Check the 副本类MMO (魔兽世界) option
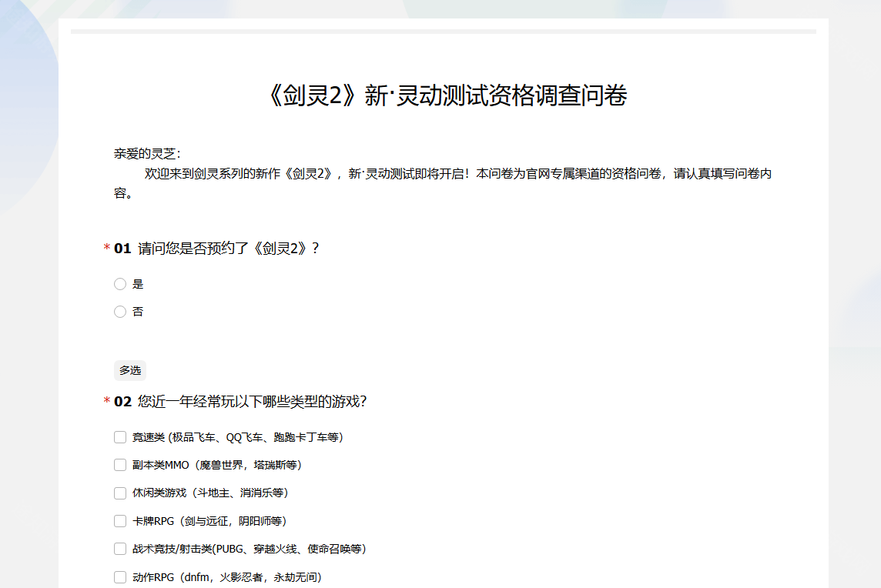Screen dimensions: 881x588 tap(120, 465)
